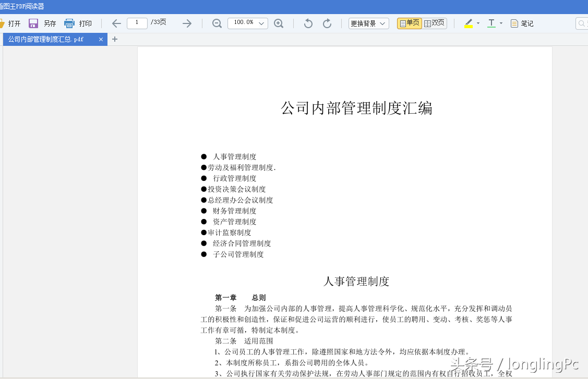
Task: Click the search magnifier box
Action: tap(582, 23)
